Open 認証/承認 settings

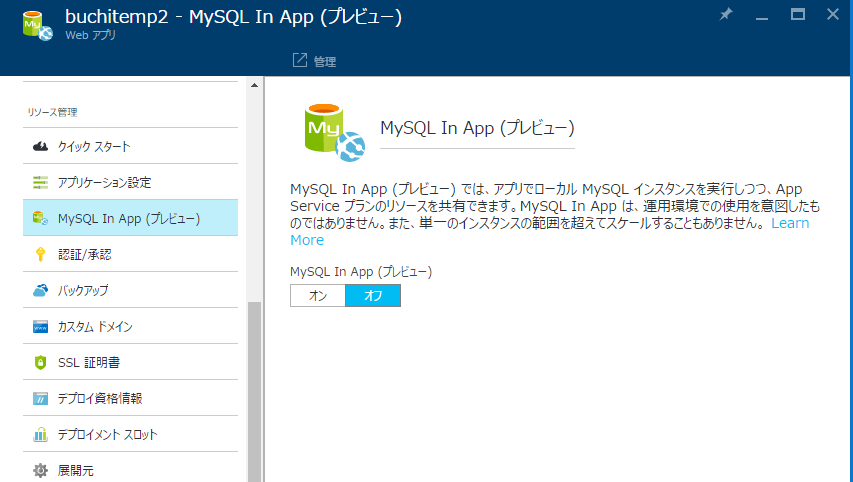click(131, 254)
